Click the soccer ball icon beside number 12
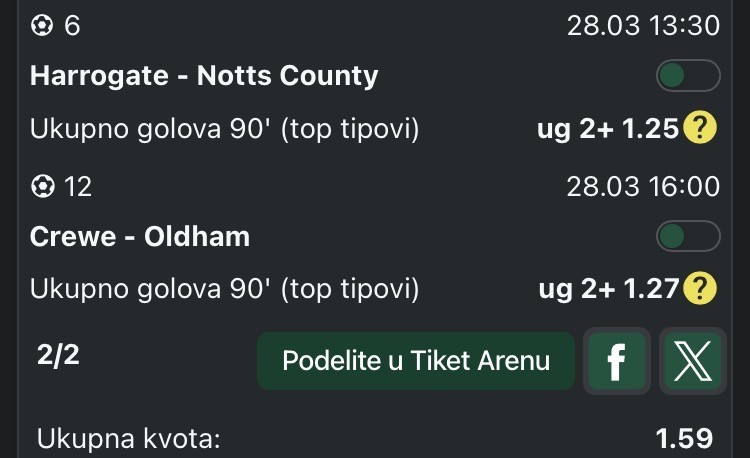 pyautogui.click(x=42, y=187)
